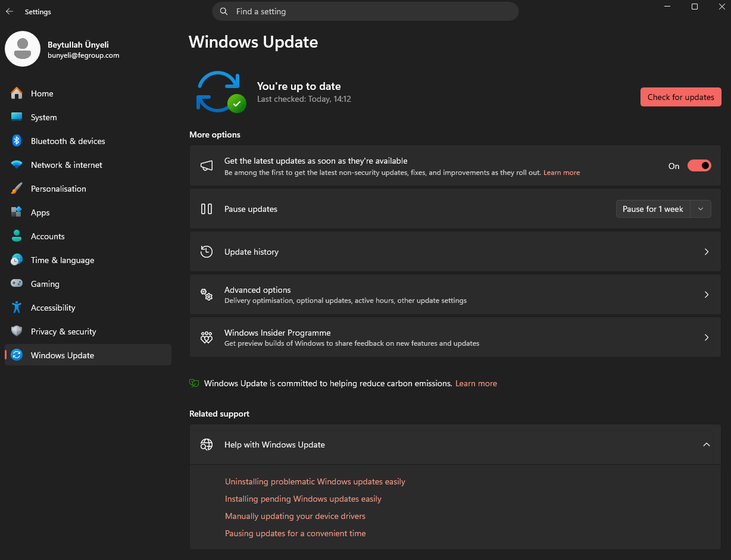The height and width of the screenshot is (560, 731).
Task: Click the Personalisation paintbrush icon
Action: [17, 189]
